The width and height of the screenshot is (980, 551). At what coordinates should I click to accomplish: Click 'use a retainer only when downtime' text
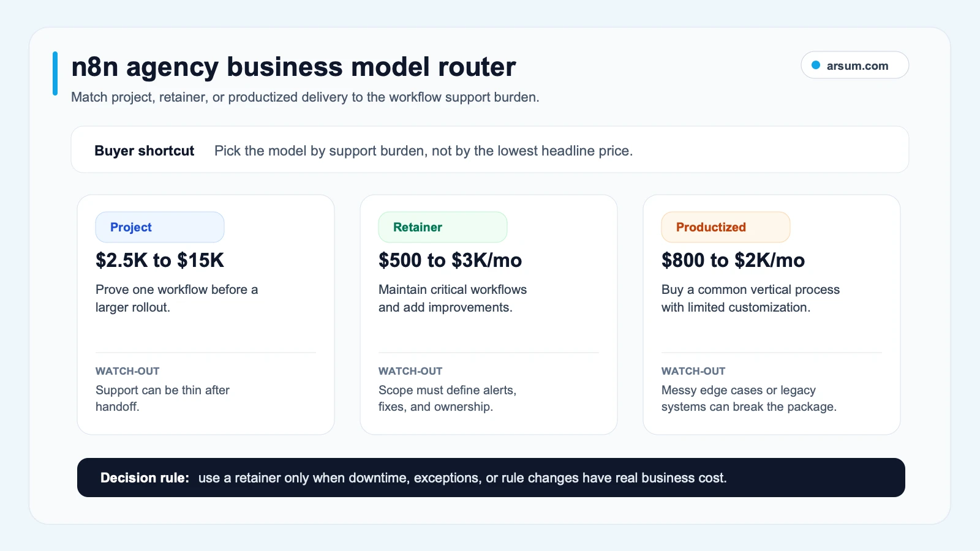[462, 478]
